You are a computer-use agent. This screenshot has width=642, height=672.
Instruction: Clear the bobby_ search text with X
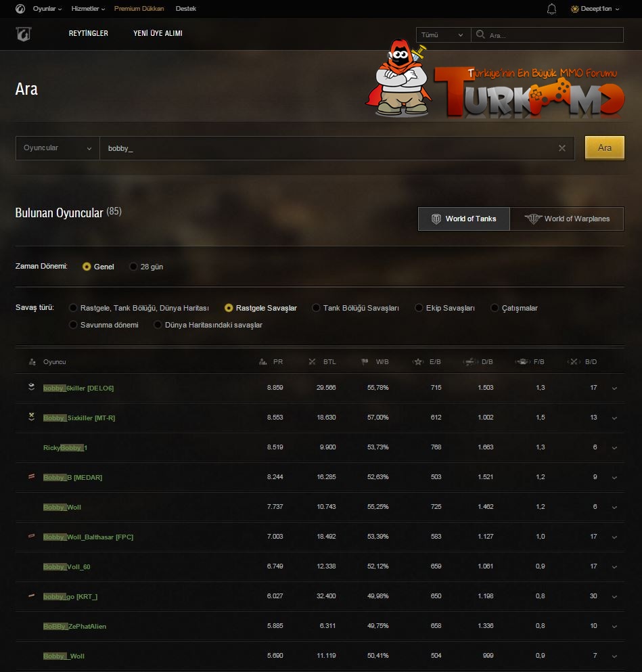point(562,148)
